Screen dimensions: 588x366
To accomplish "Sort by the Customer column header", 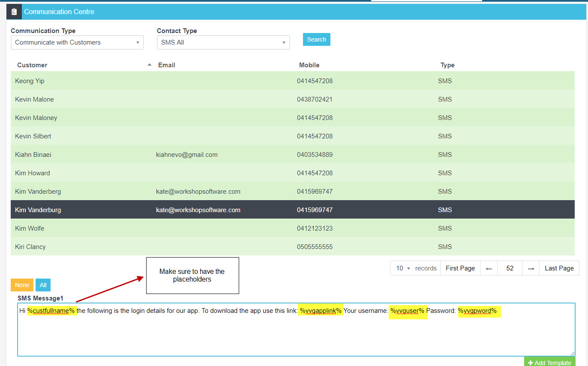I will click(x=32, y=65).
